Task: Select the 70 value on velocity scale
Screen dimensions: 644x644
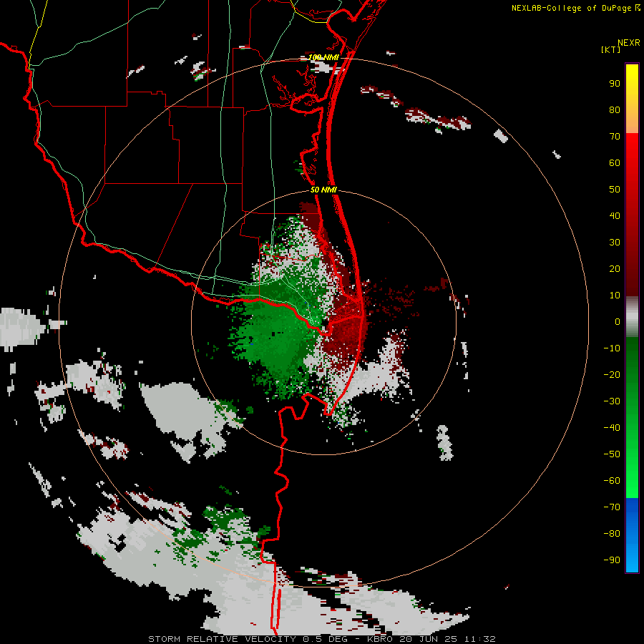Action: tap(615, 137)
